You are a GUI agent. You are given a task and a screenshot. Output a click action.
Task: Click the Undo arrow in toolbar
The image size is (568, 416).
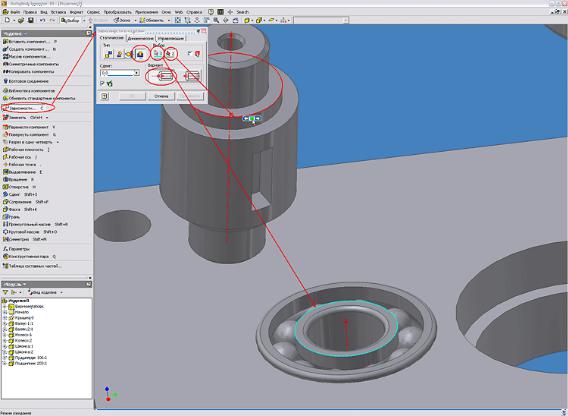pos(42,20)
